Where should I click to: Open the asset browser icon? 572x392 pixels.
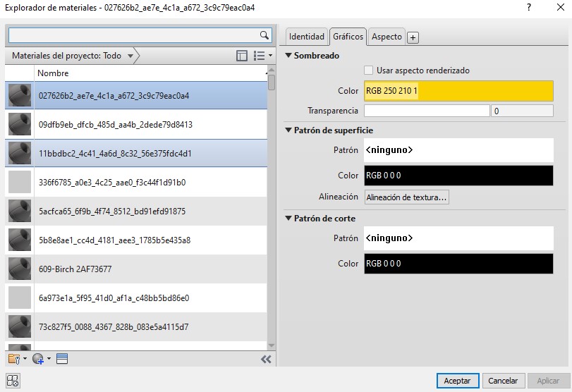(62, 359)
